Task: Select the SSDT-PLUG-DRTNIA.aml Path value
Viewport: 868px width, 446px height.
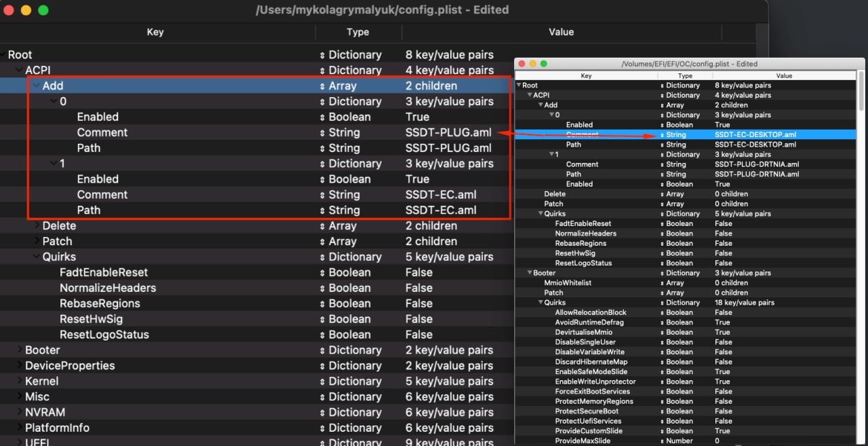Action: (x=757, y=174)
